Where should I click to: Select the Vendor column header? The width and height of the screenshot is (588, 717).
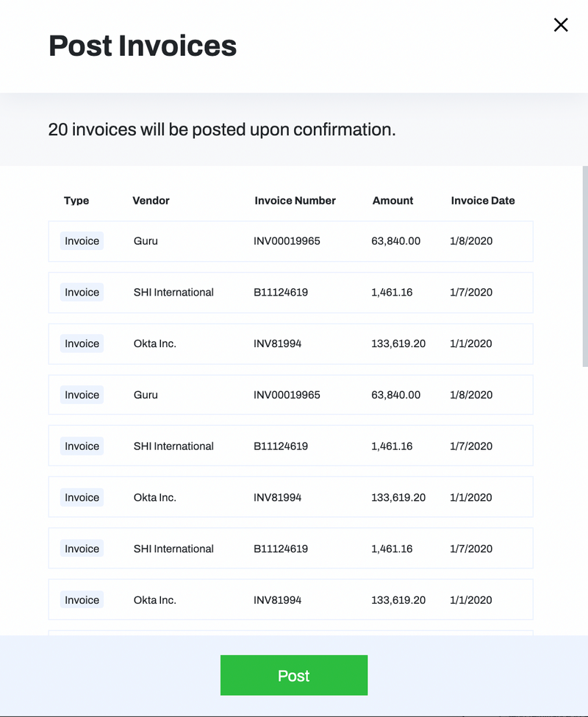tap(151, 200)
